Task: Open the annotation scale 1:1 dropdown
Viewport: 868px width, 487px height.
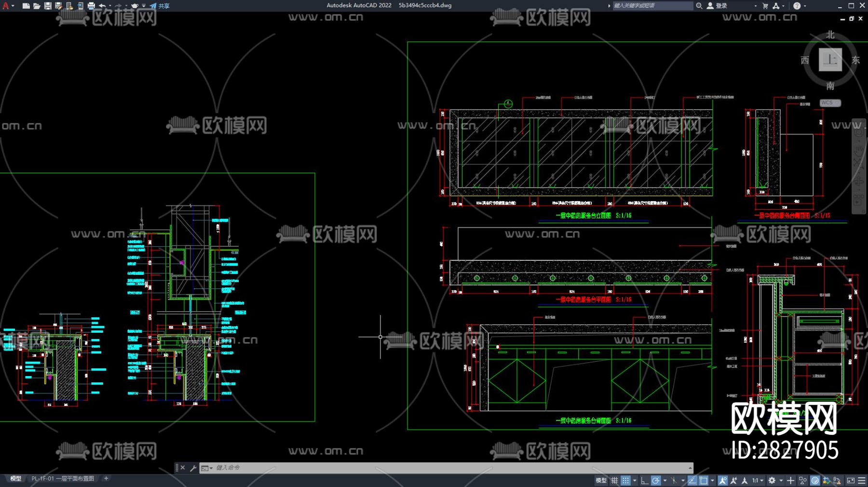Action: point(758,480)
